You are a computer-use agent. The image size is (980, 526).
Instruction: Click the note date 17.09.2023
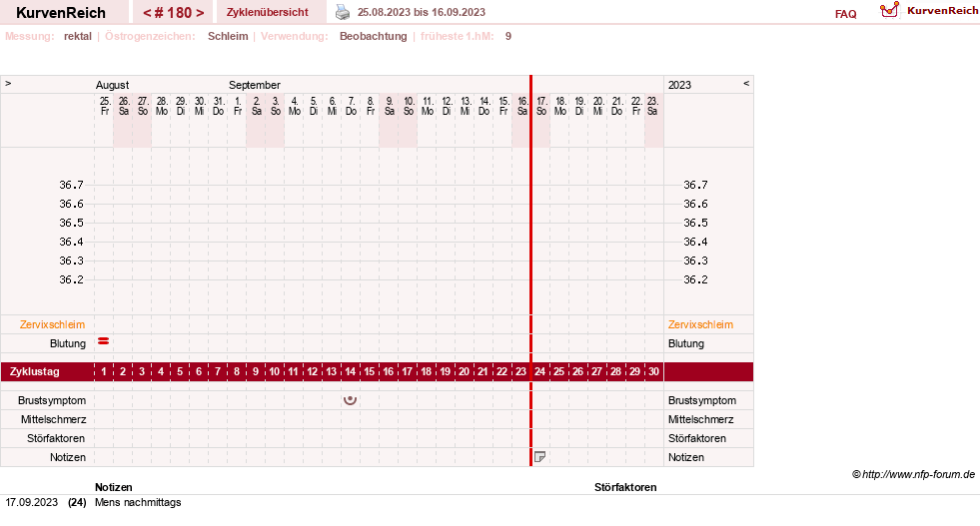[31, 502]
